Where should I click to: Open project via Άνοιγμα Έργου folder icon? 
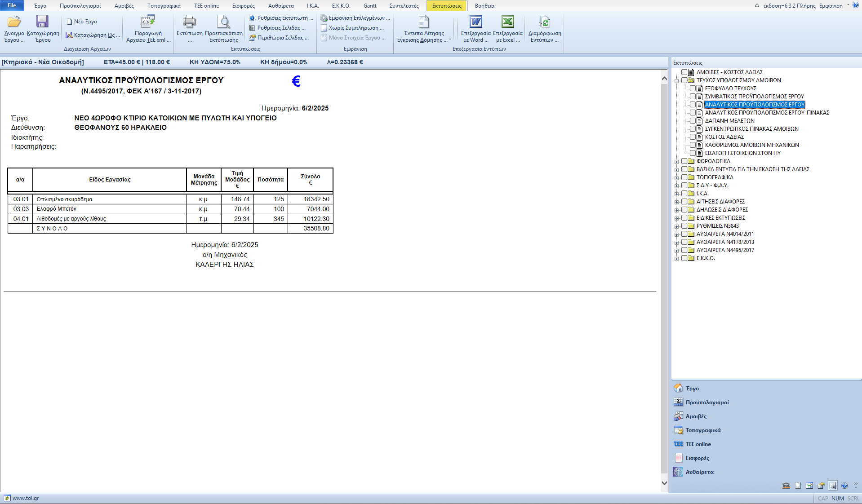click(x=14, y=22)
